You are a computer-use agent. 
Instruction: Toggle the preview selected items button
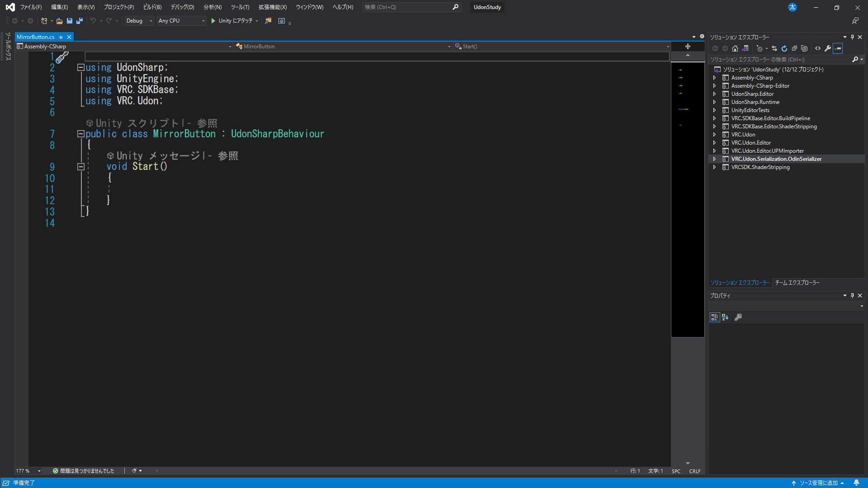838,48
